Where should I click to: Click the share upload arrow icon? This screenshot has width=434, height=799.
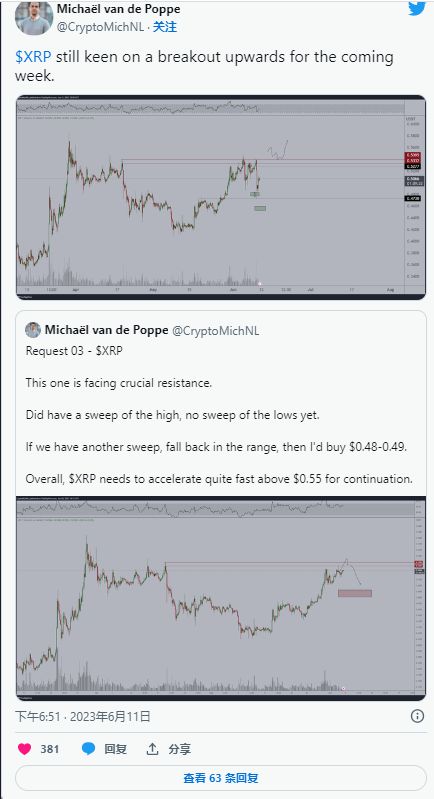pos(152,749)
